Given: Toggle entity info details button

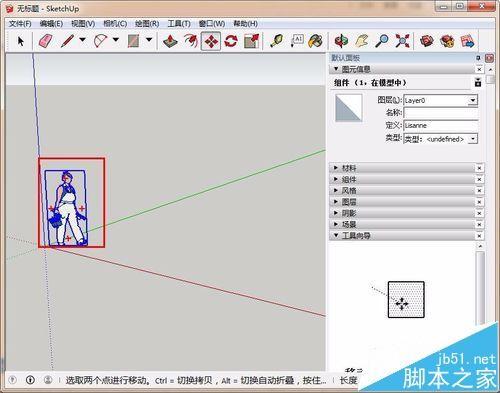Looking at the screenshot, I should [x=478, y=82].
